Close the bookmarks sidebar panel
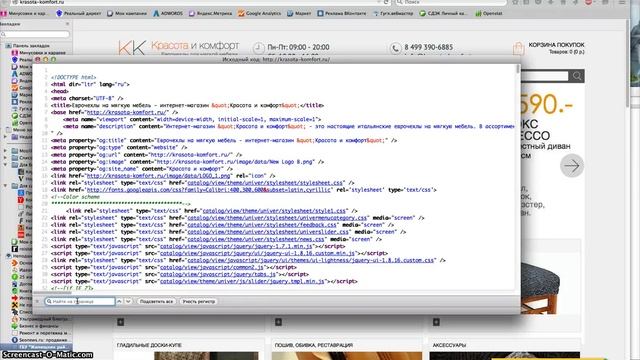 click(67, 24)
